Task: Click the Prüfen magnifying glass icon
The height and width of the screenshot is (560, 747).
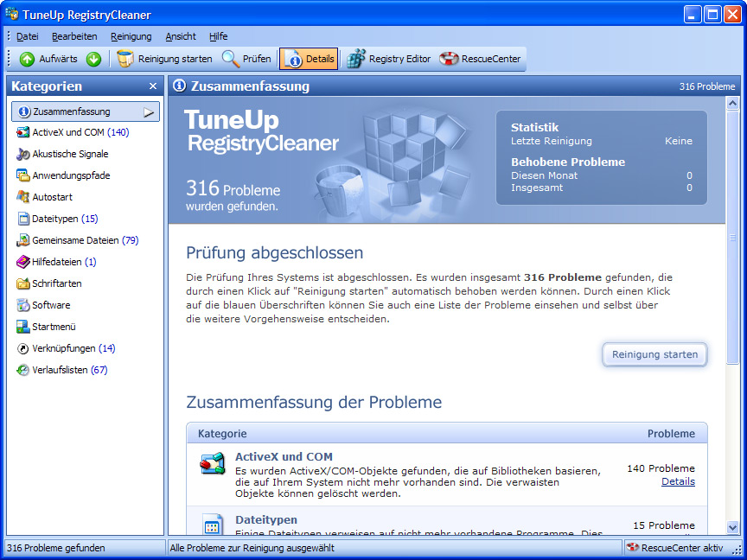Action: click(x=231, y=59)
